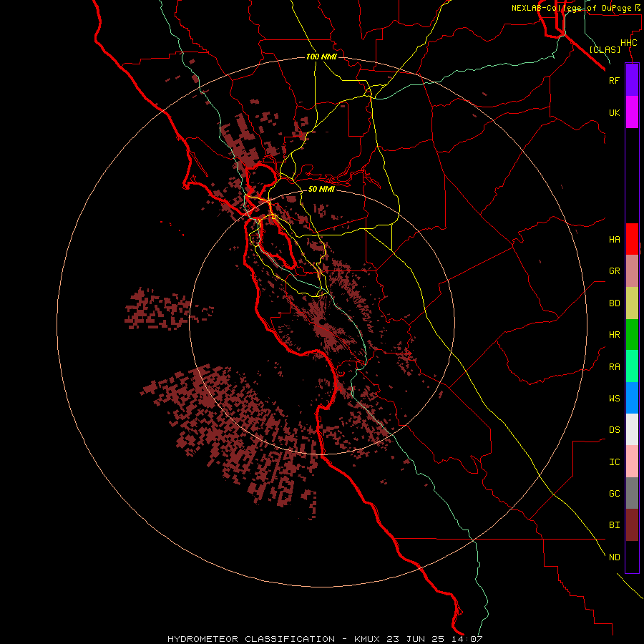Click the light green RA legend swatch
Image resolution: width=644 pixels, height=644 pixels.
(632, 366)
